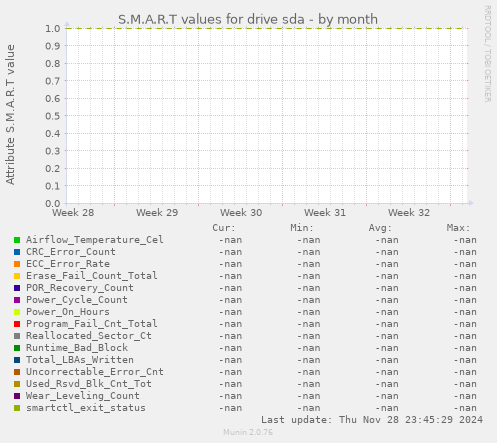Click the 0.0 y-axis tick label
The width and height of the screenshot is (497, 443).
pyautogui.click(x=53, y=203)
